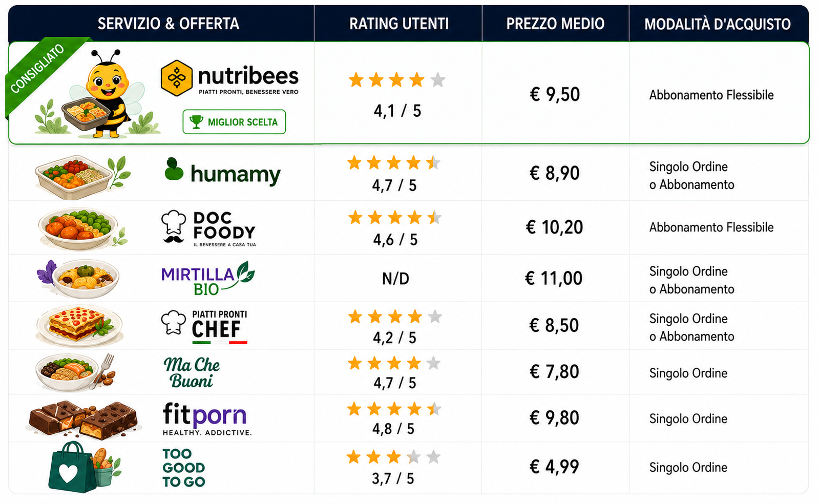Select the Rating Utenti column header

pyautogui.click(x=398, y=24)
